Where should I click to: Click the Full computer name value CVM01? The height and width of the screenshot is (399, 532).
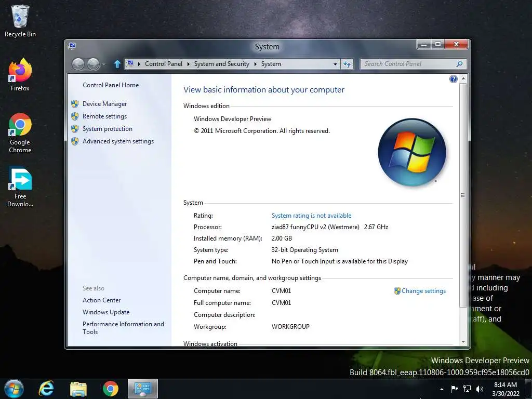281,303
